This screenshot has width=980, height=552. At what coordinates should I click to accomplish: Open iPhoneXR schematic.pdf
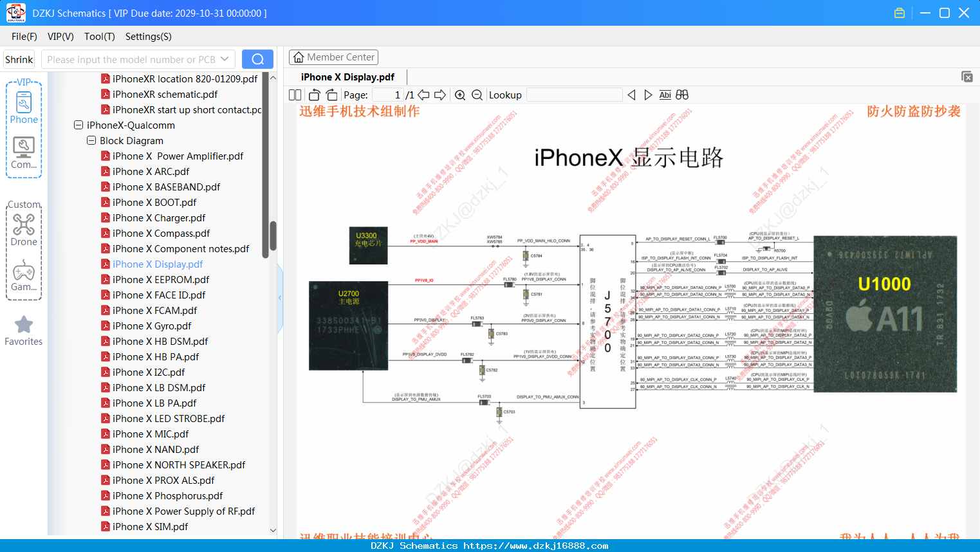pyautogui.click(x=165, y=94)
